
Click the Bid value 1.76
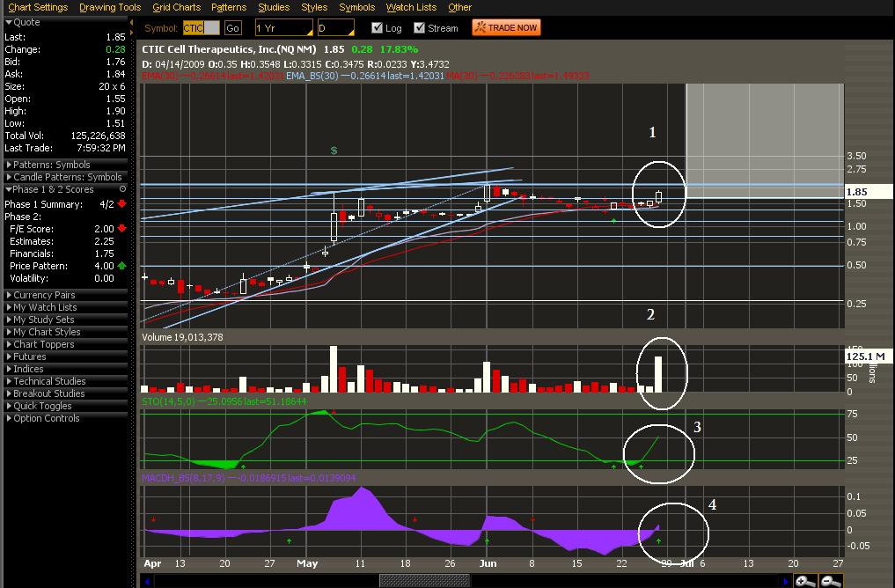click(x=115, y=62)
